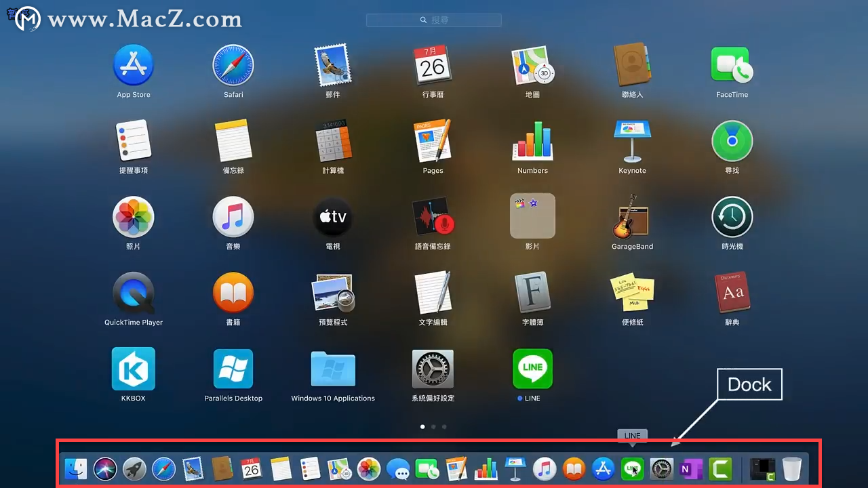Go to the second Launchpad page dot

click(x=433, y=427)
